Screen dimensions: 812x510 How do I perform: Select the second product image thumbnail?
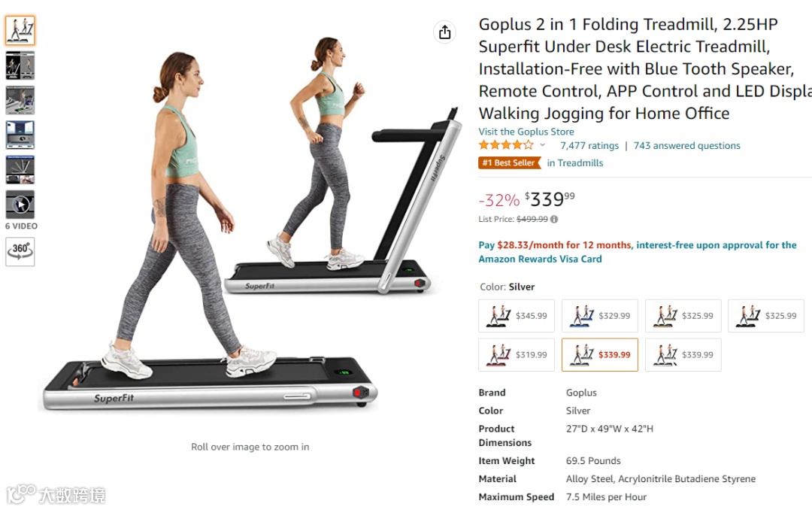click(20, 65)
